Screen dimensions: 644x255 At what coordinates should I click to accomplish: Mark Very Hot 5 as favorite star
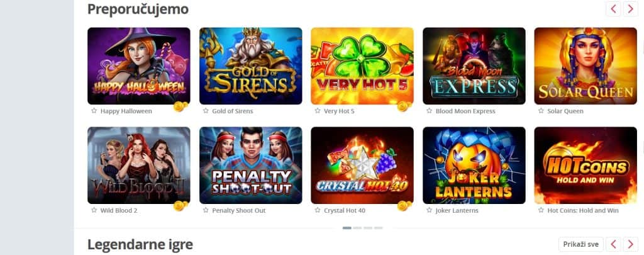[x=318, y=111]
